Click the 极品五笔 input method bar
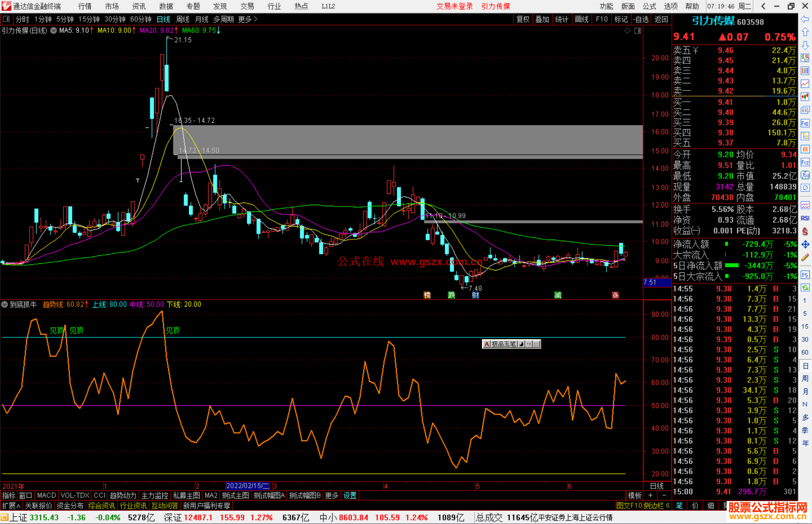 tap(511, 344)
